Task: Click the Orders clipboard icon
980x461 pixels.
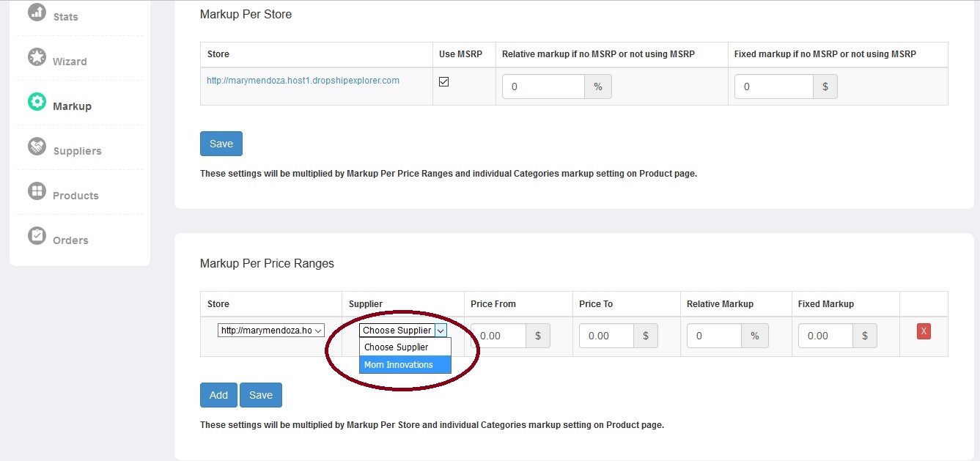Action: [x=37, y=236]
